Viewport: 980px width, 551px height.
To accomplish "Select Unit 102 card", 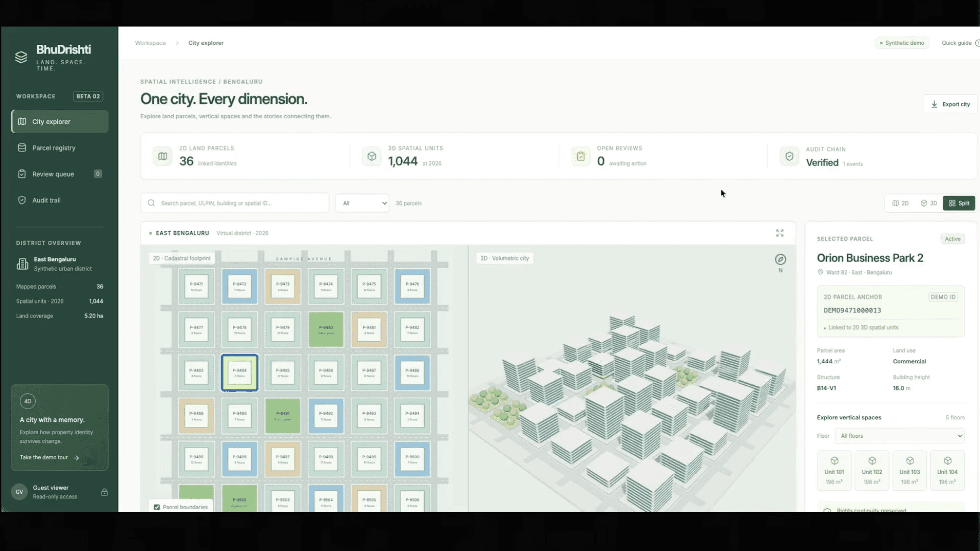I will tap(872, 470).
